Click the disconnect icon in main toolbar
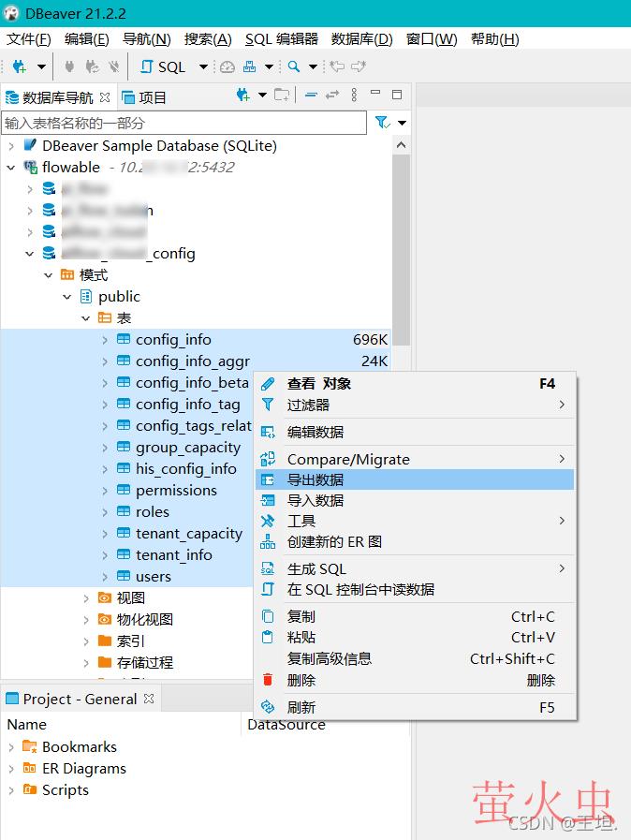Image resolution: width=631 pixels, height=840 pixels. [113, 66]
